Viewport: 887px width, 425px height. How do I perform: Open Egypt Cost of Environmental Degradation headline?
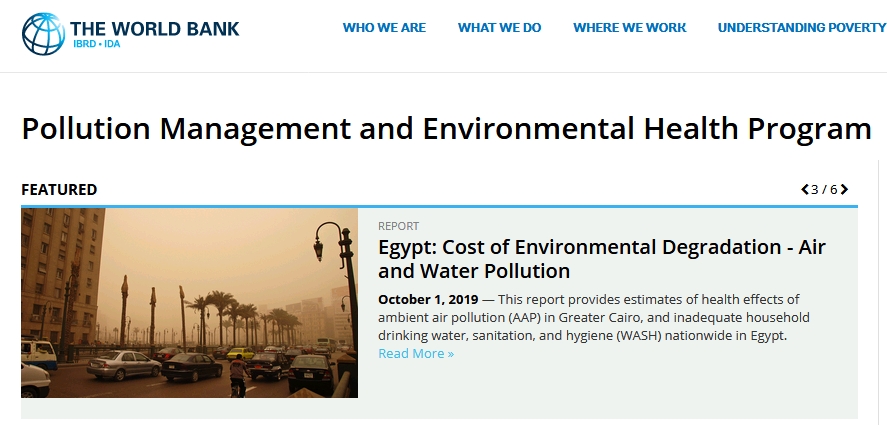(602, 259)
